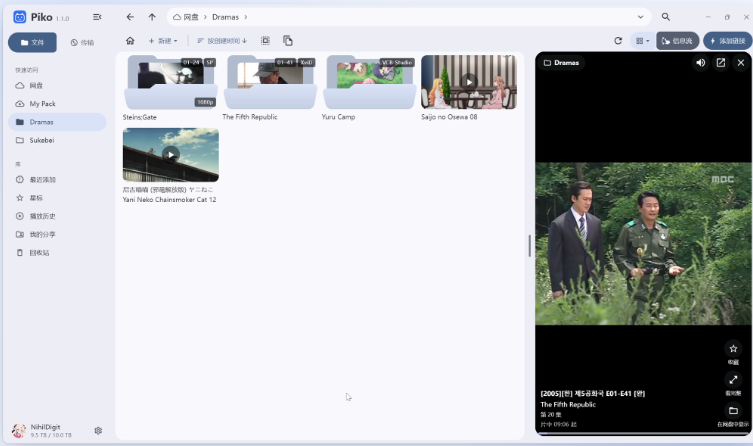Click the Dramas label in preview header
The image size is (753, 446).
tap(561, 63)
